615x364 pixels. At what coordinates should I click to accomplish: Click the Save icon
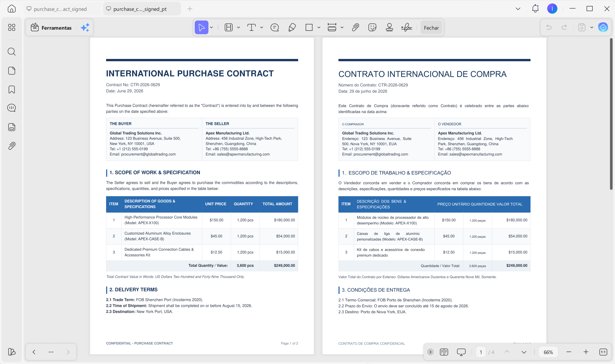coord(582,27)
